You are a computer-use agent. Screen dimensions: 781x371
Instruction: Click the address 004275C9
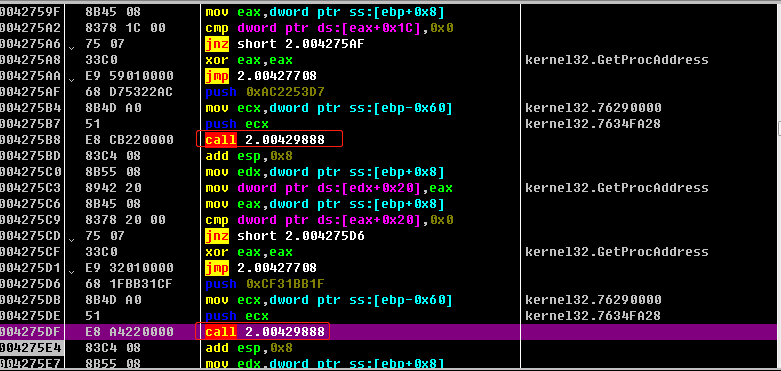click(29, 220)
